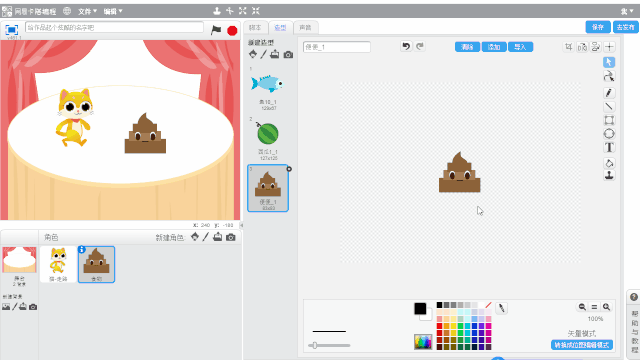Select the arrow selection tool
Screen dimensions: 640x360
point(609,62)
